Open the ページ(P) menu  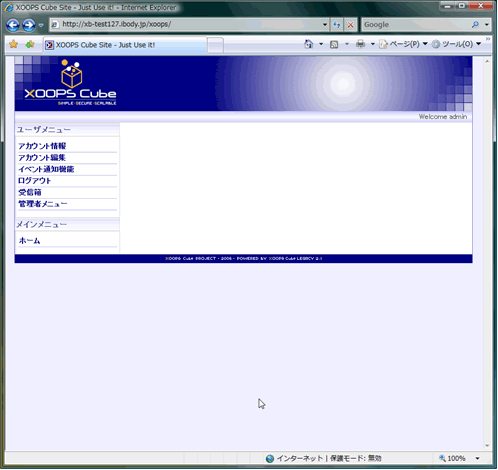point(403,44)
